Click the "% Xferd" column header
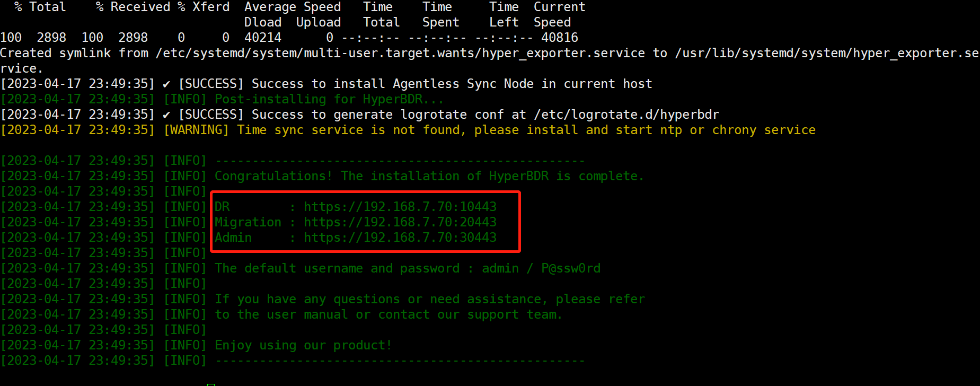Screen dimensions: 980x386 [204, 7]
